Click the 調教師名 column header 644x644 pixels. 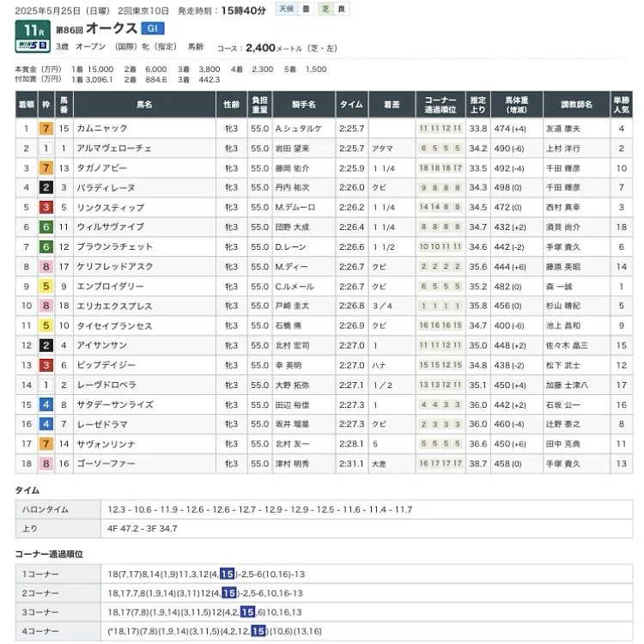[x=577, y=105]
